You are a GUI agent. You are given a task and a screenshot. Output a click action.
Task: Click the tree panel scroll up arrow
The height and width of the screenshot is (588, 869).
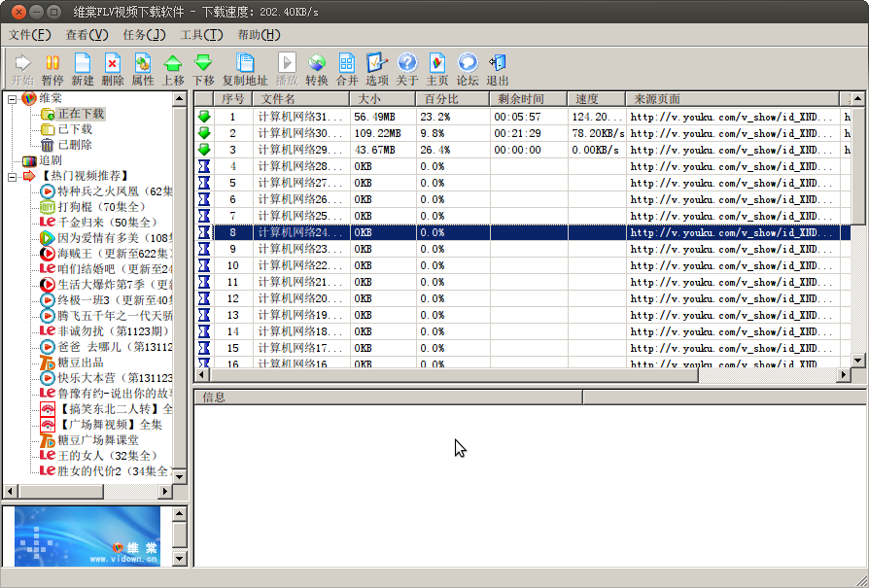click(179, 98)
